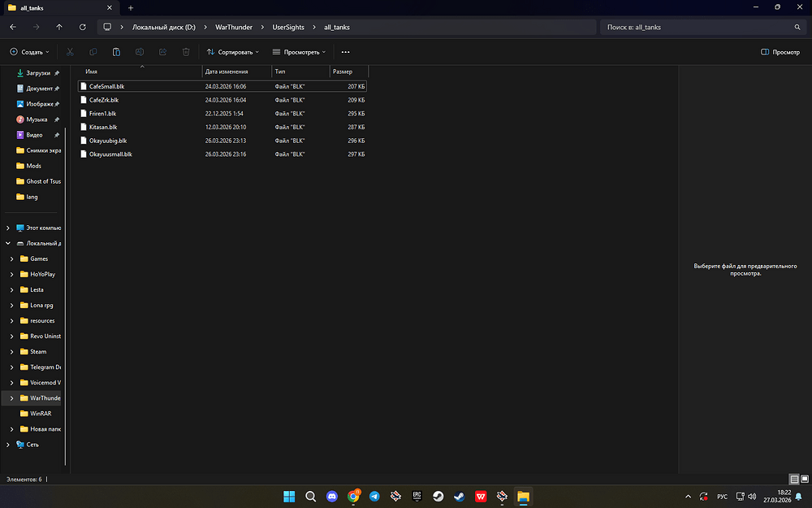
Task: Open Discord from the taskbar
Action: pyautogui.click(x=332, y=496)
